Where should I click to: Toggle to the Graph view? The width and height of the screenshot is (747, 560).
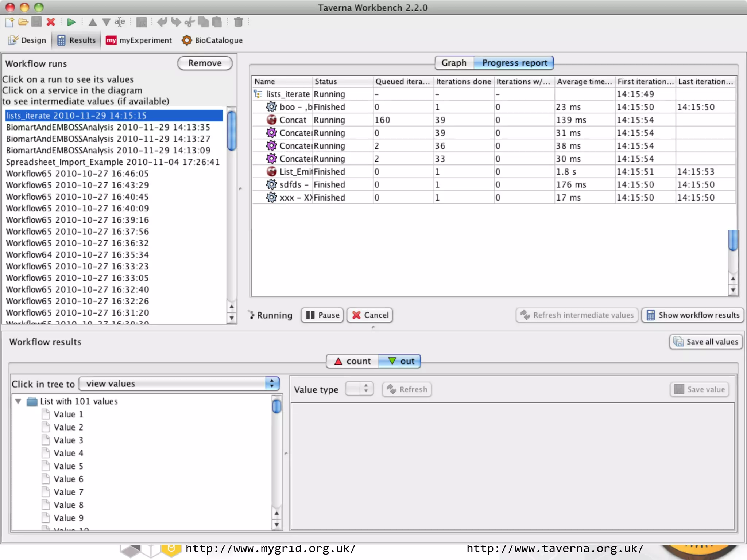click(x=454, y=63)
